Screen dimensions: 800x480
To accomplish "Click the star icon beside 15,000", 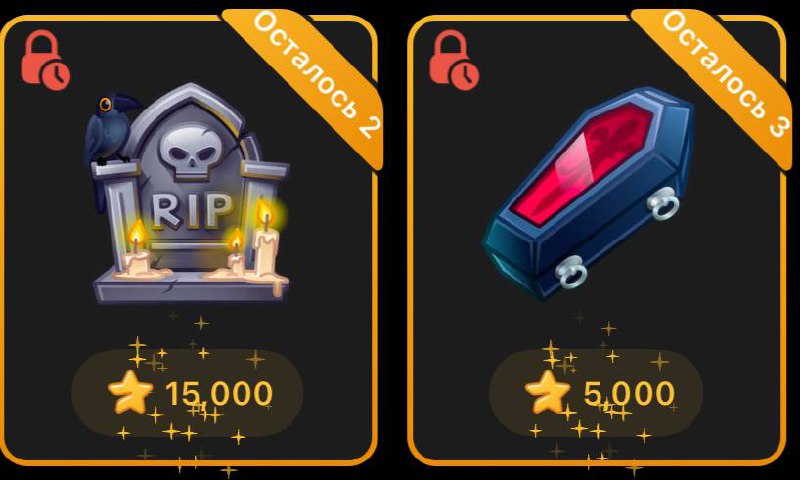I will [131, 392].
